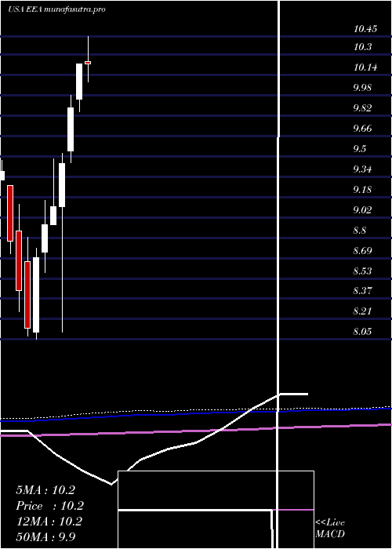Click the 8.05 price axis label
392x549 pixels.
(x=362, y=331)
